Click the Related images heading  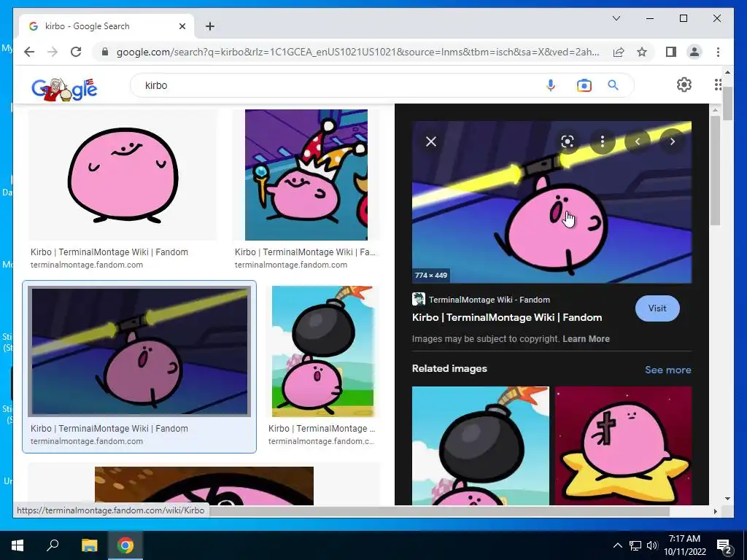coord(449,368)
